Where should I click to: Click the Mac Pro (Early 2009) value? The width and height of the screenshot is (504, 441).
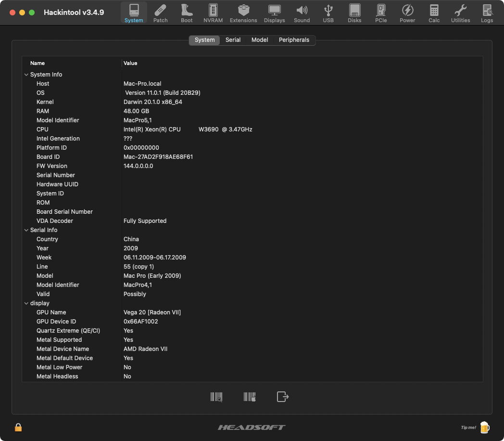(x=152, y=276)
